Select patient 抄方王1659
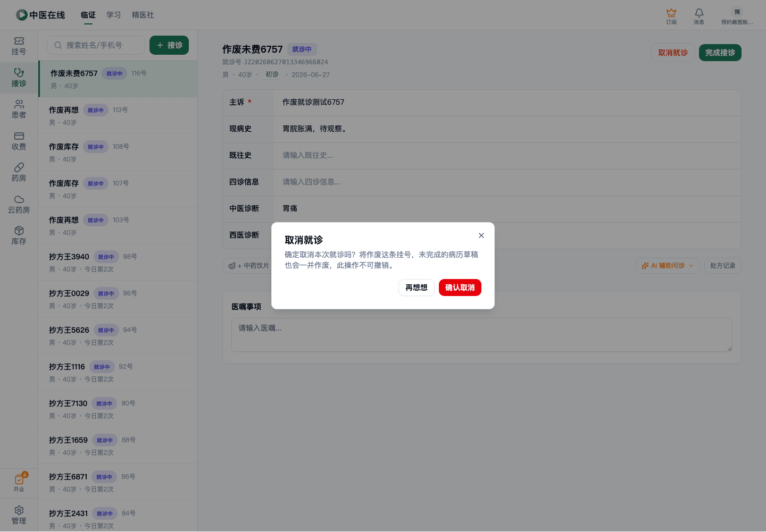 (118, 445)
